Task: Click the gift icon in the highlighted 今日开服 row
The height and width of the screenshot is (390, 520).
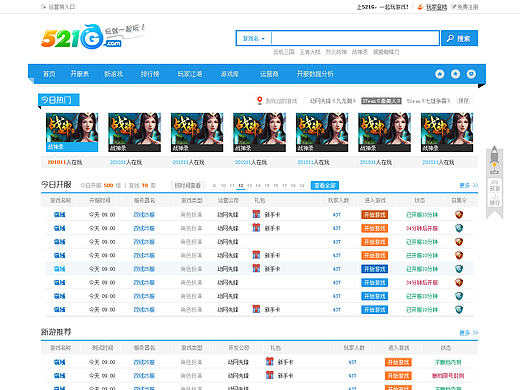Action: click(256, 268)
